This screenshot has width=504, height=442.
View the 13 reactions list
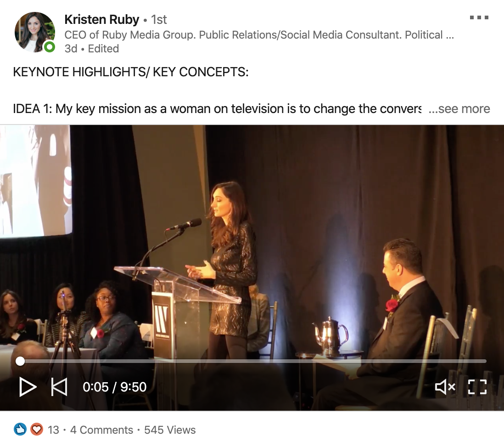(x=53, y=430)
